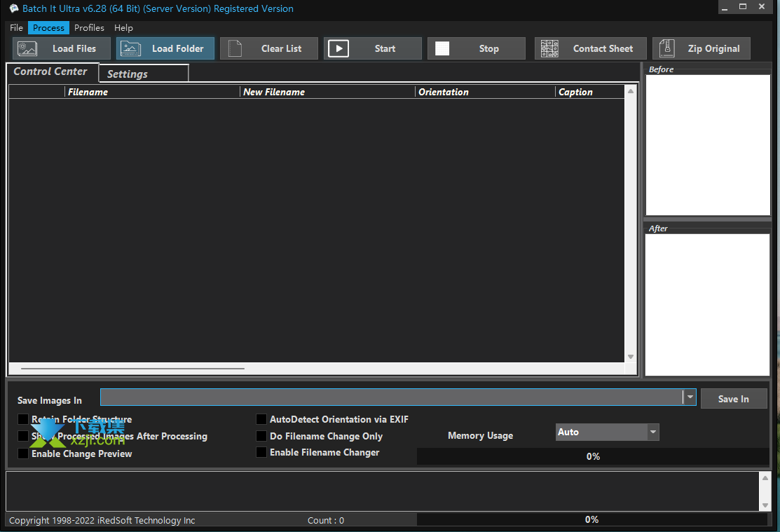The height and width of the screenshot is (532, 780).
Task: Click the log box scroll down arrow
Action: (x=765, y=505)
